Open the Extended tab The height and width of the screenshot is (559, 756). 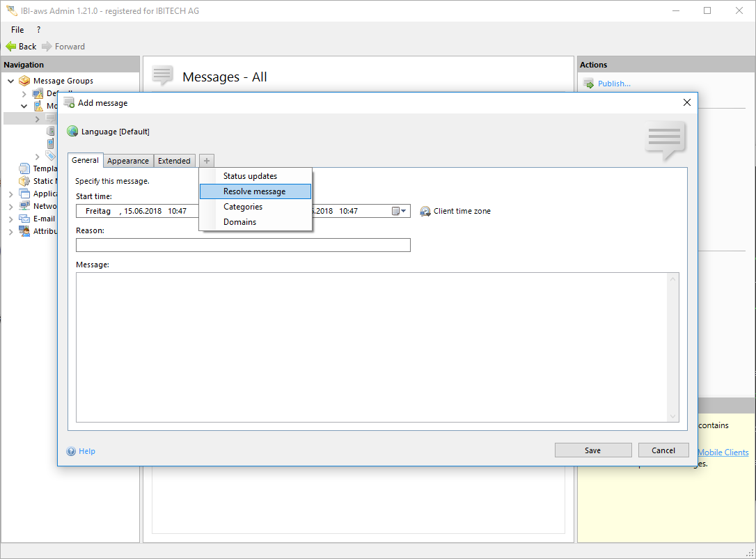click(x=174, y=161)
